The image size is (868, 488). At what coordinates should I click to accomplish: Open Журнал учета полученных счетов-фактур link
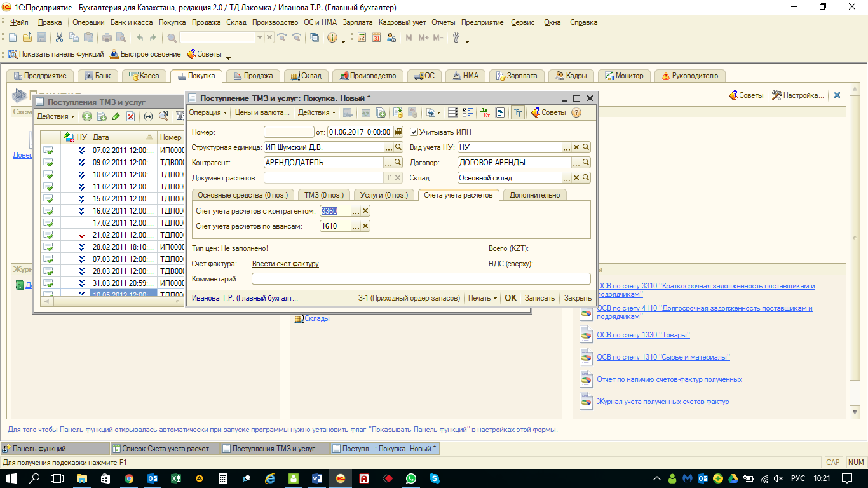(663, 402)
